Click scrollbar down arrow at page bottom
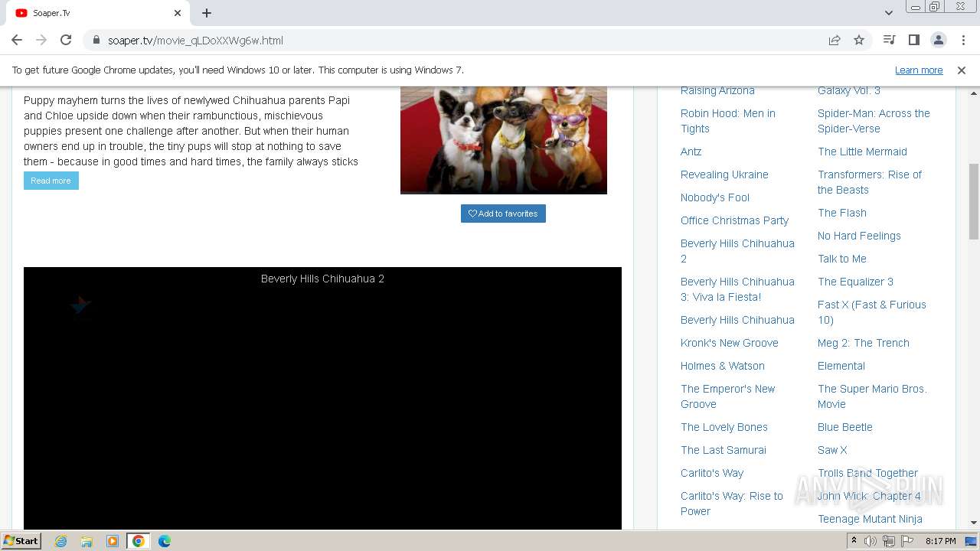Viewport: 980px width, 551px height. click(974, 523)
